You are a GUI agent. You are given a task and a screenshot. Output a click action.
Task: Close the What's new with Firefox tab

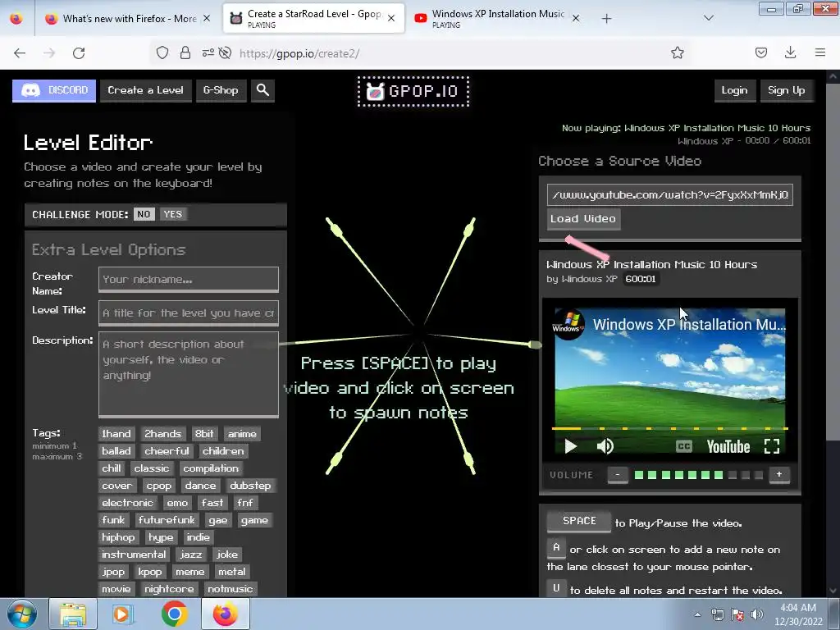pyautogui.click(x=207, y=19)
